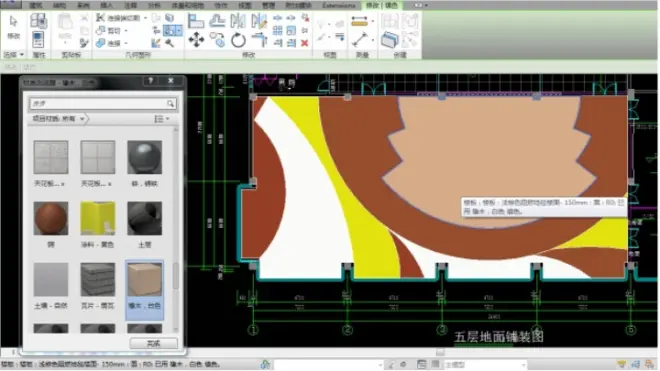The height and width of the screenshot is (371, 660).
Task: Click the Scale tool icon
Action: pos(291,30)
